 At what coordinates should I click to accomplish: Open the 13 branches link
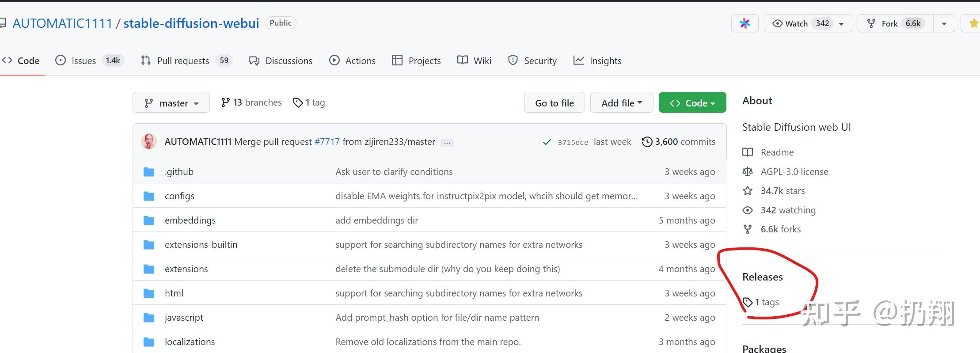click(x=251, y=102)
